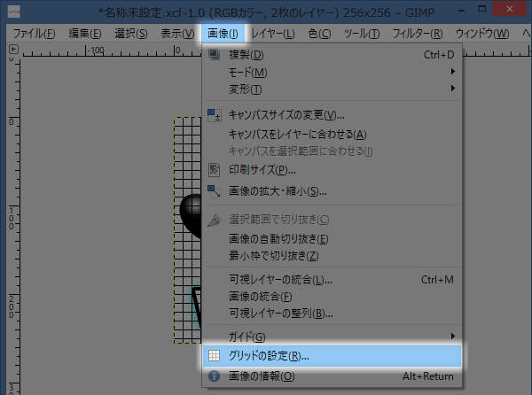The width and height of the screenshot is (532, 395).
Task: Open the 編集(E) menu
Action: 84,34
